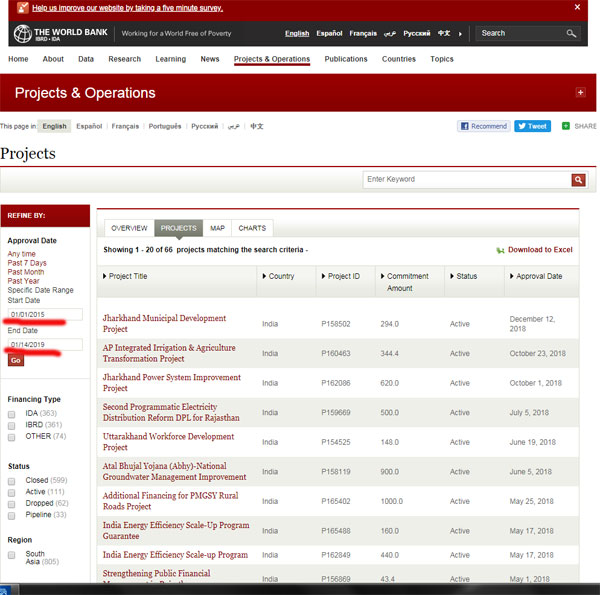Check the OTHER financing type box

pos(11,437)
